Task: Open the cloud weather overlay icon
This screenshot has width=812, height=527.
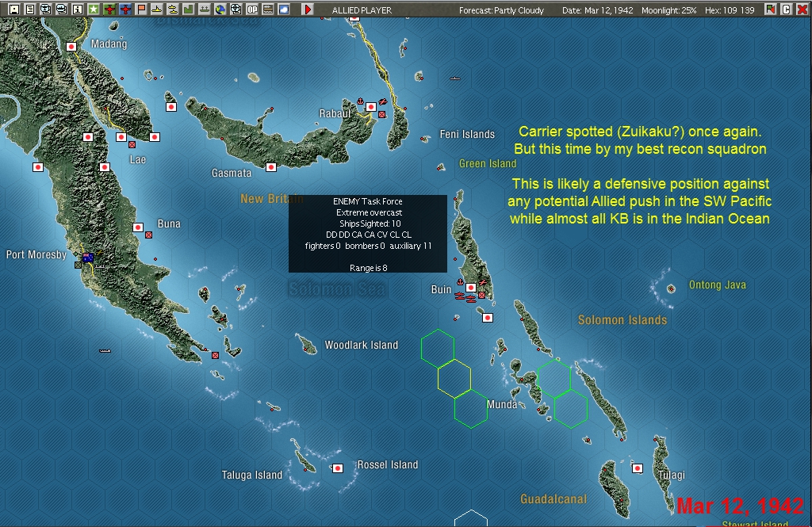Action: click(x=284, y=10)
